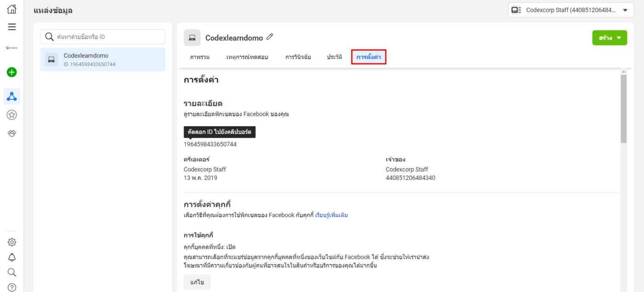The height and width of the screenshot is (292, 644).
Task: Click the เรียนรู้เพิ่มเติม link
Action: [x=331, y=215]
